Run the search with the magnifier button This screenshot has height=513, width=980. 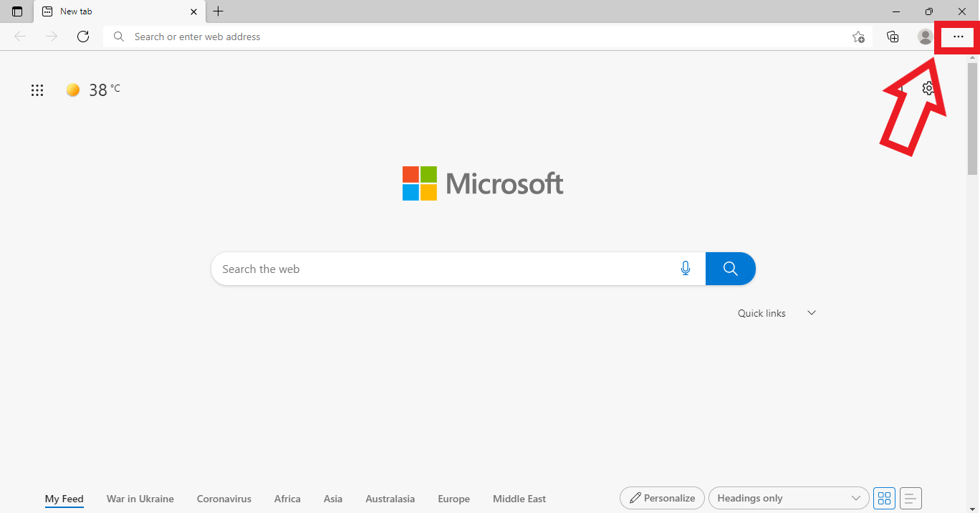[x=730, y=268]
